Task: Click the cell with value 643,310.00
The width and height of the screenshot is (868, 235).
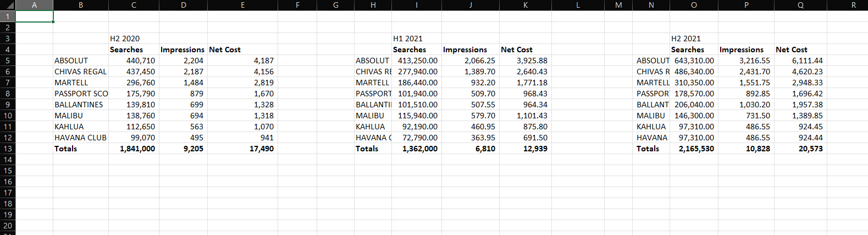Action: 694,61
